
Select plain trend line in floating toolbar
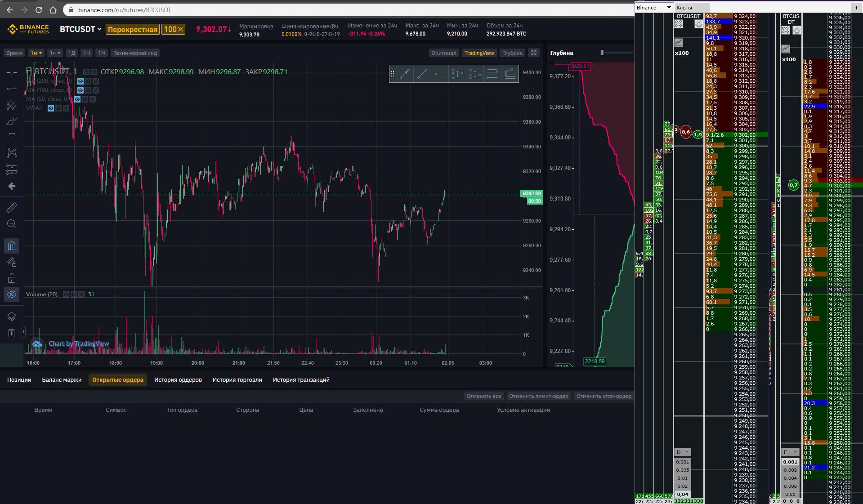tap(422, 74)
